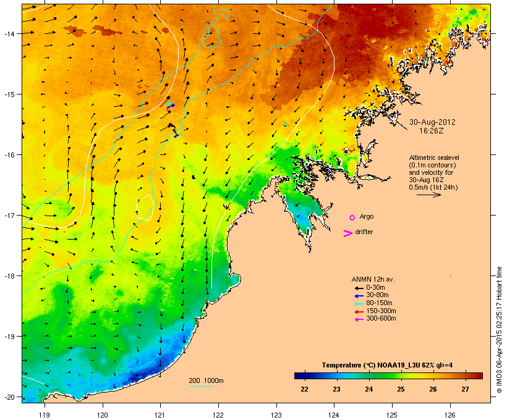Click longitude axis label 126
507x420 pixels.
click(449, 415)
